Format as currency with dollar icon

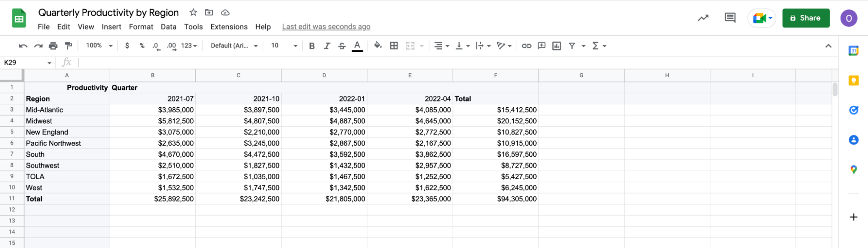point(127,46)
